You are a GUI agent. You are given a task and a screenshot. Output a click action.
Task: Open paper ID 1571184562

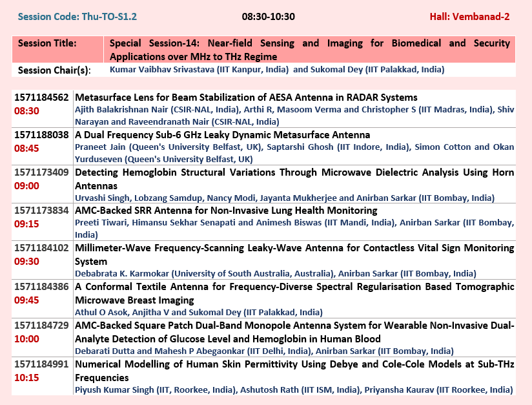pos(41,98)
